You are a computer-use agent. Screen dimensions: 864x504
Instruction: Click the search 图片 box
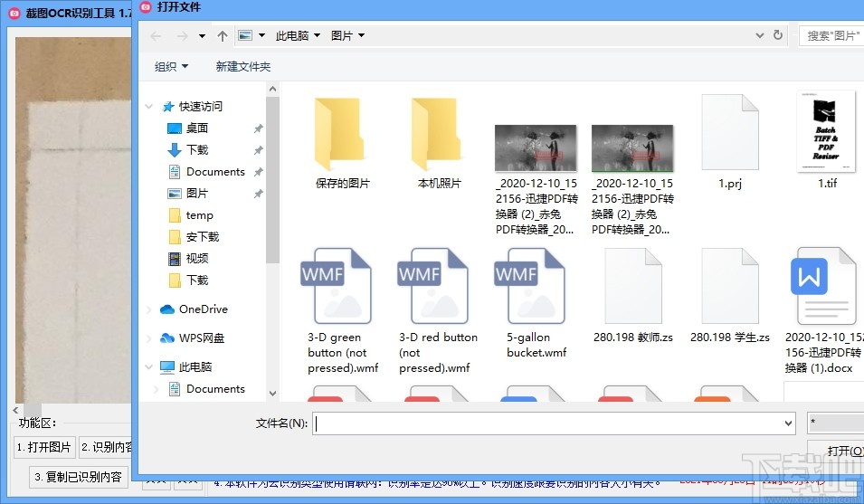[x=831, y=36]
